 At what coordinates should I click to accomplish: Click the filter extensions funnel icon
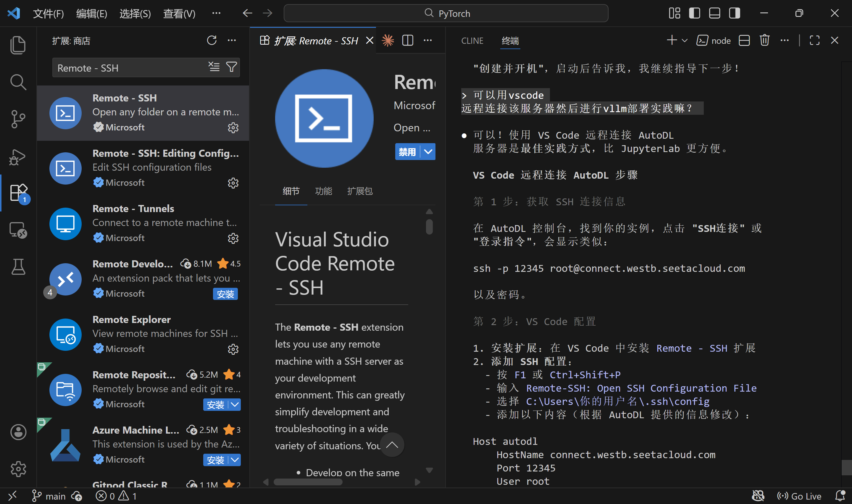point(232,67)
